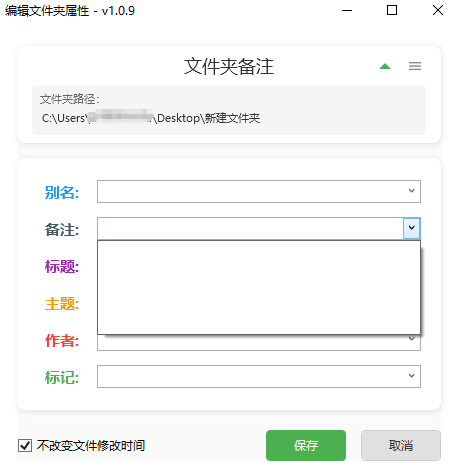Image resolution: width=459 pixels, height=475 pixels.
Task: Click the open 备注 dropdown list area
Action: 259,287
